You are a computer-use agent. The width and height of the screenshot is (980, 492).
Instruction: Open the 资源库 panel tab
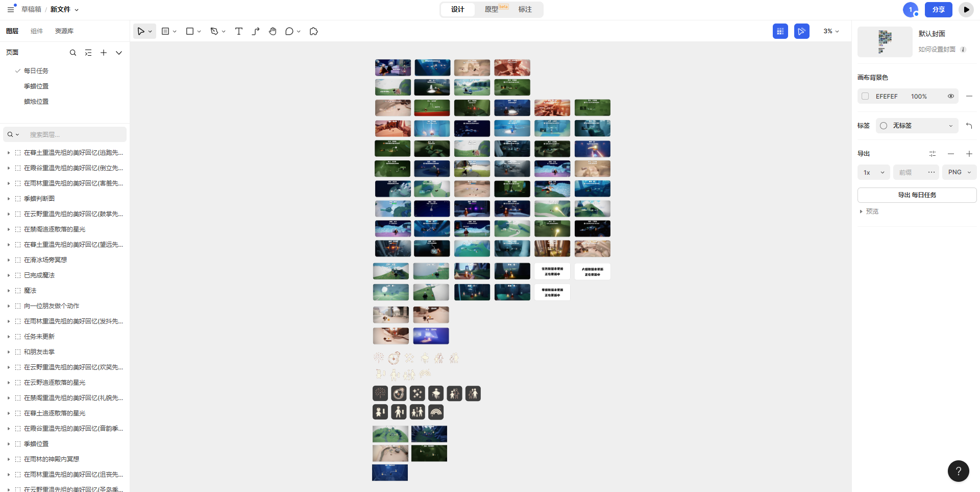tap(64, 31)
